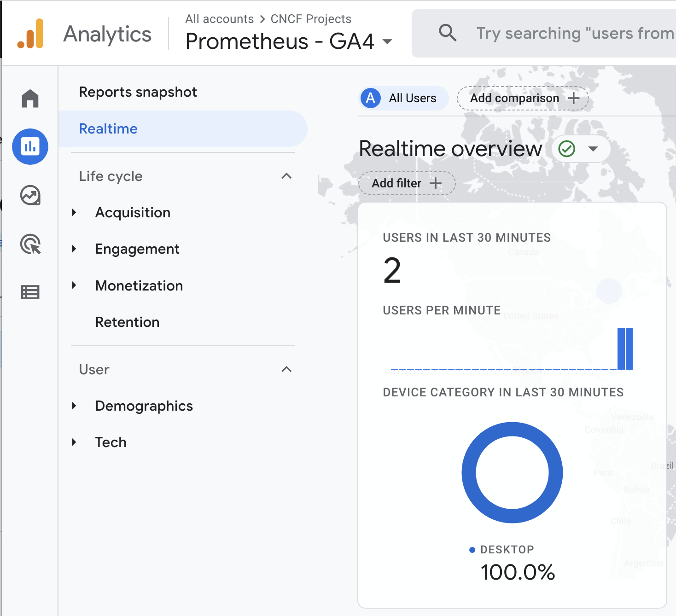676x616 pixels.
Task: Select the All Users segment chip
Action: click(x=404, y=98)
